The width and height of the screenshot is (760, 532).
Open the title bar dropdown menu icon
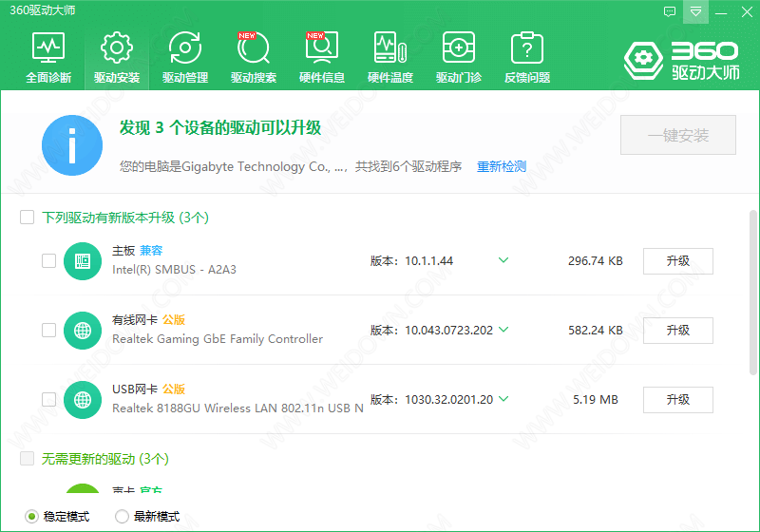(x=695, y=11)
